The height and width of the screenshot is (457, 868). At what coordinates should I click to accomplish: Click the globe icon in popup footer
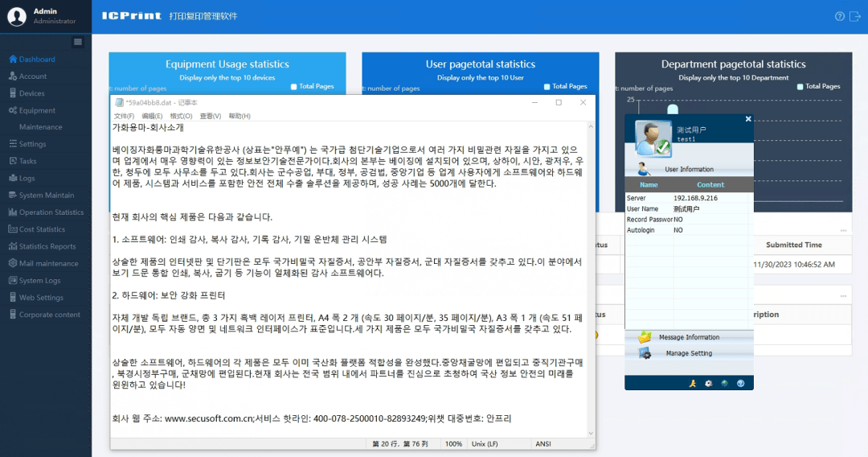click(x=724, y=383)
